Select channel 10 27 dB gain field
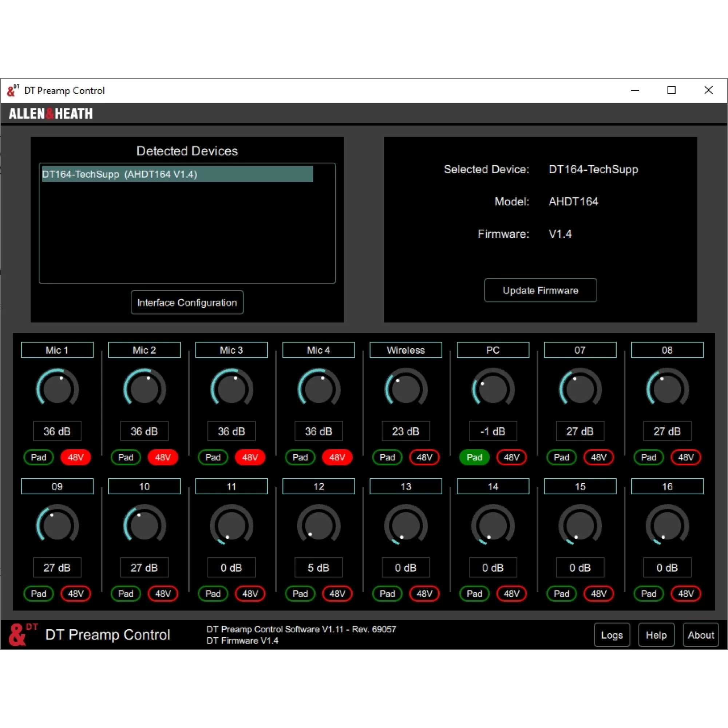The height and width of the screenshot is (728, 728). pos(144,567)
